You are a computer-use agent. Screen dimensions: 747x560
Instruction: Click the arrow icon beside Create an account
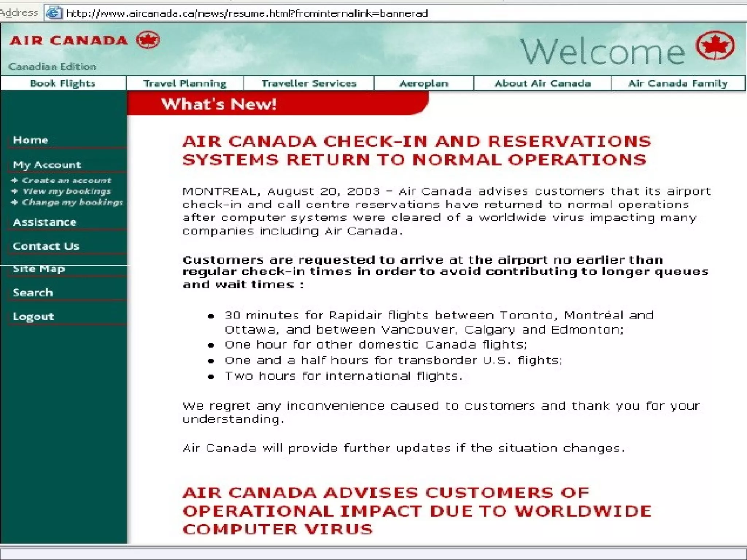point(15,180)
